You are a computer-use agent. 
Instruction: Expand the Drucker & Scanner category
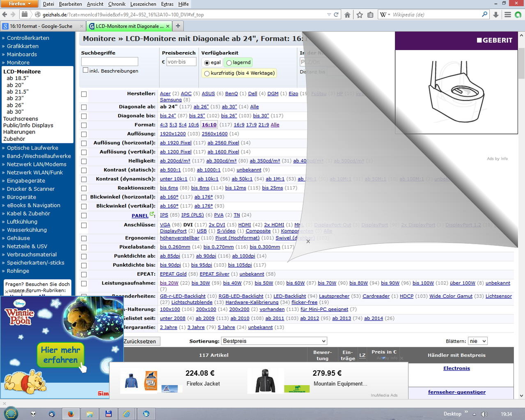pyautogui.click(x=31, y=189)
